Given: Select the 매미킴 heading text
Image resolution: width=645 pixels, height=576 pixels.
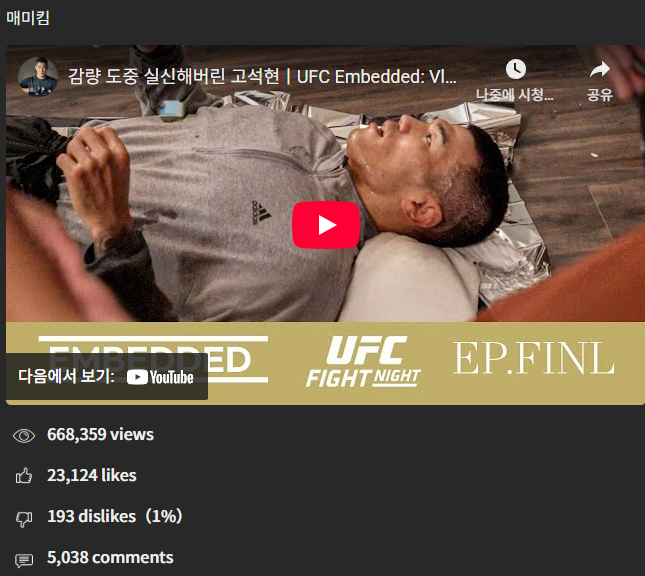Looking at the screenshot, I should coord(28,18).
